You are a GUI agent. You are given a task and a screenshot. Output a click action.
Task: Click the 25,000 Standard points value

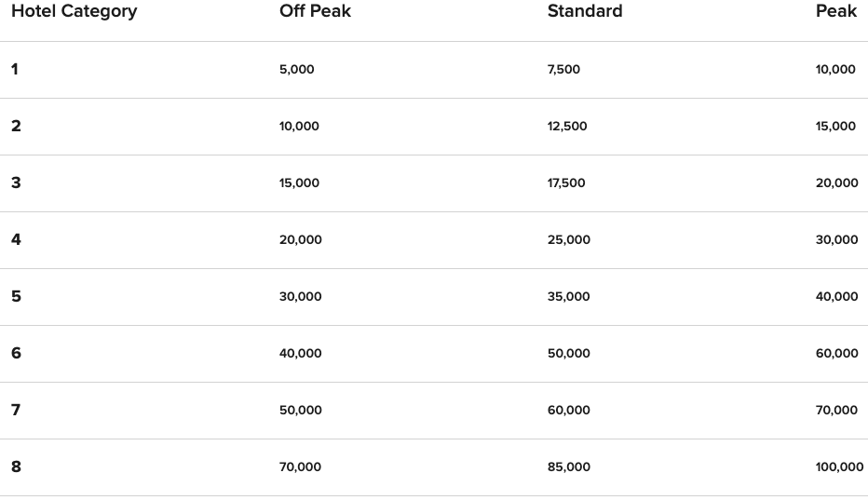(x=568, y=240)
